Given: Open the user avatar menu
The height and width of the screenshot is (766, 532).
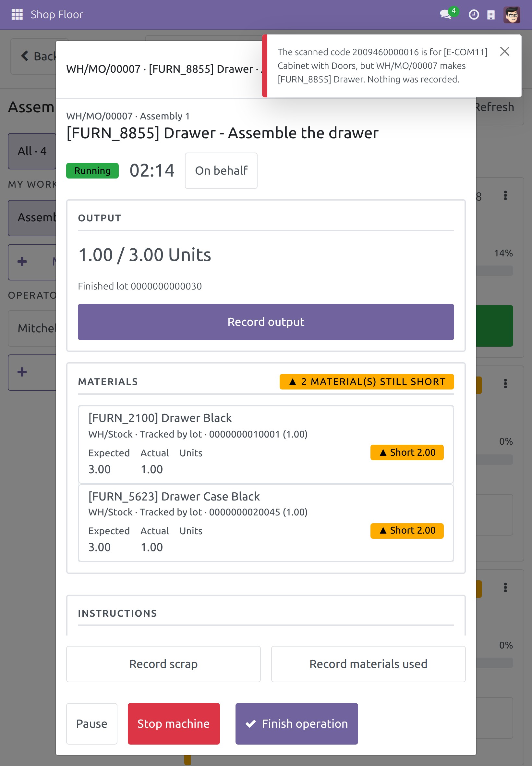Looking at the screenshot, I should point(512,15).
